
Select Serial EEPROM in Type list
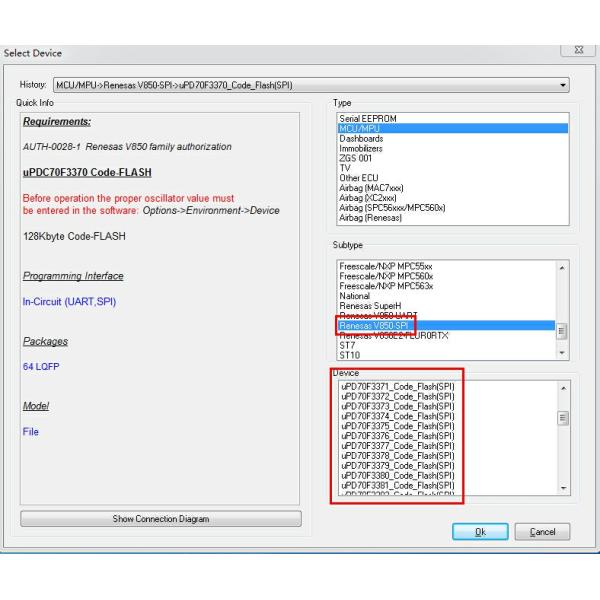click(367, 119)
